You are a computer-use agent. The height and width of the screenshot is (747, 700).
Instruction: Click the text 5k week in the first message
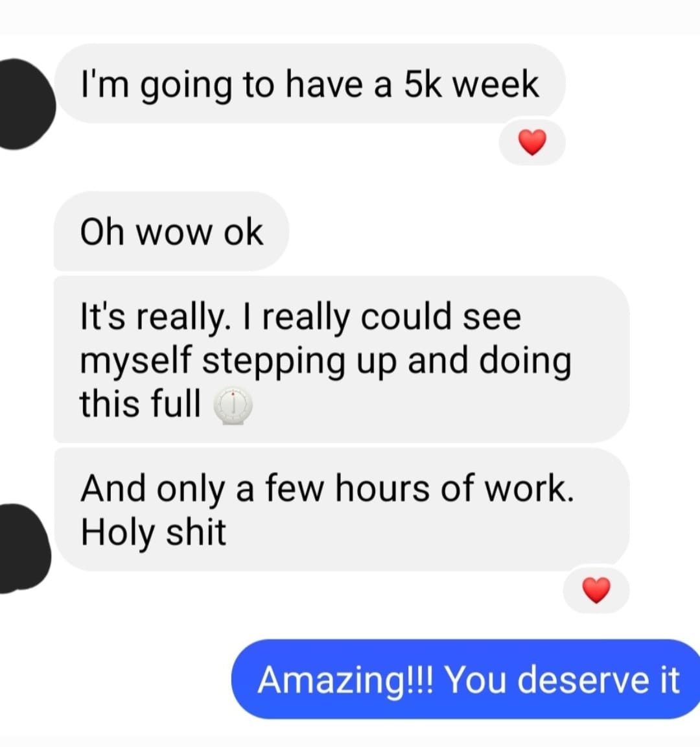(x=471, y=84)
